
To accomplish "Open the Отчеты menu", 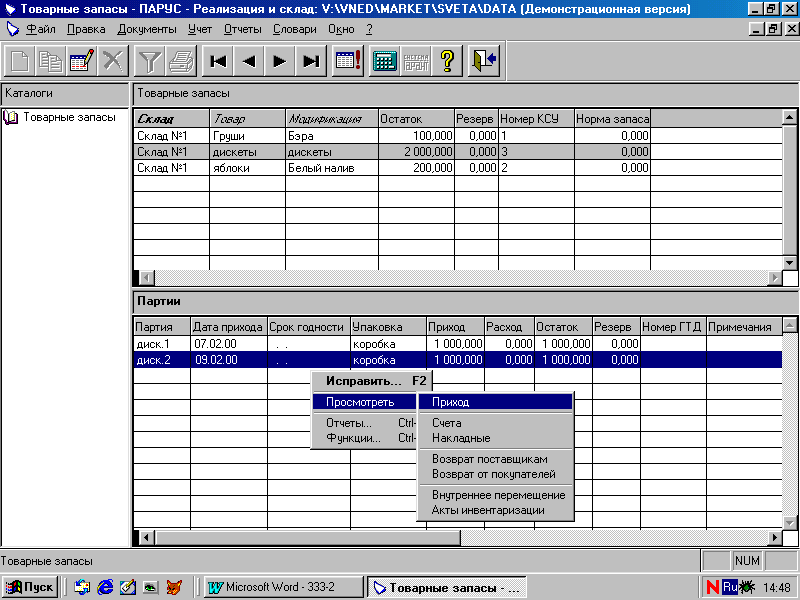I will 242,29.
